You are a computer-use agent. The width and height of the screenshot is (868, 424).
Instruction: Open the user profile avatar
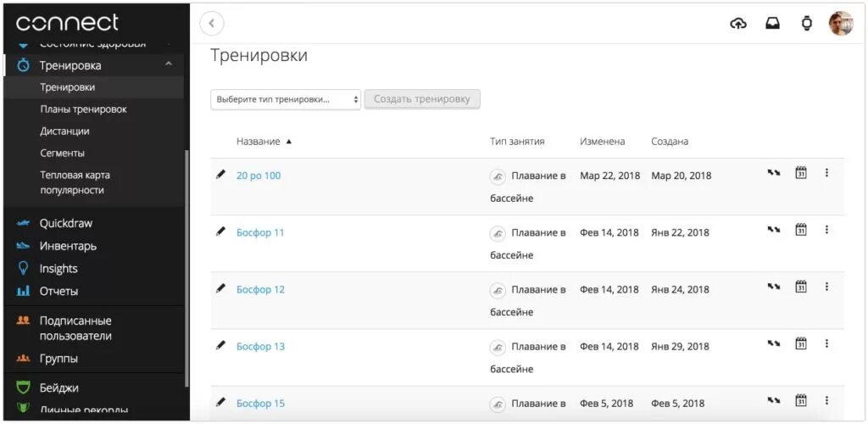point(840,24)
